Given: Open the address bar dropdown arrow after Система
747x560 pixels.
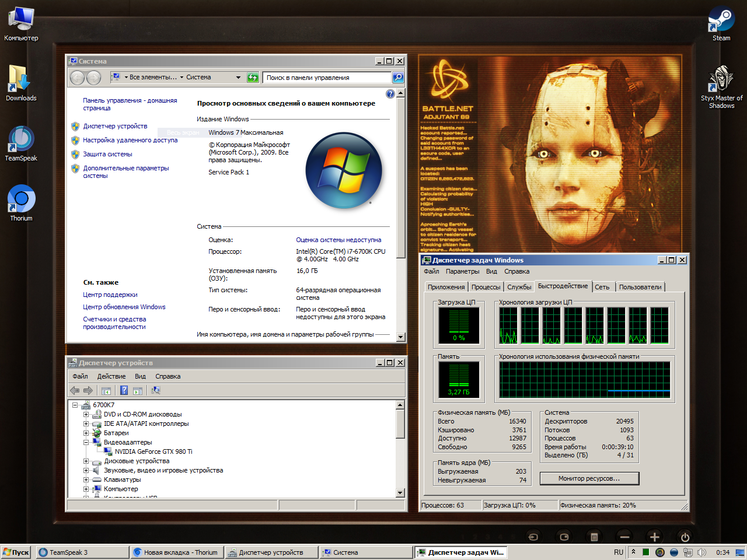Looking at the screenshot, I should click(x=238, y=77).
